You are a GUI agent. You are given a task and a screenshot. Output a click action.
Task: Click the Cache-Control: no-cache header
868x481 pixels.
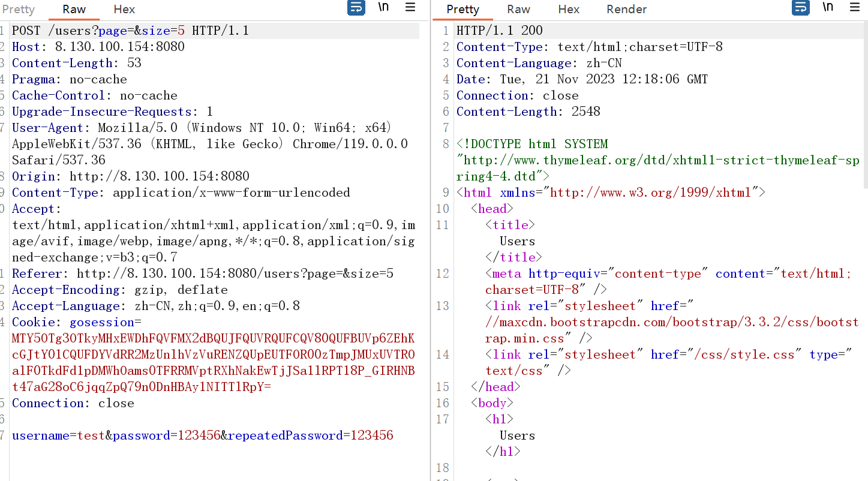(95, 95)
